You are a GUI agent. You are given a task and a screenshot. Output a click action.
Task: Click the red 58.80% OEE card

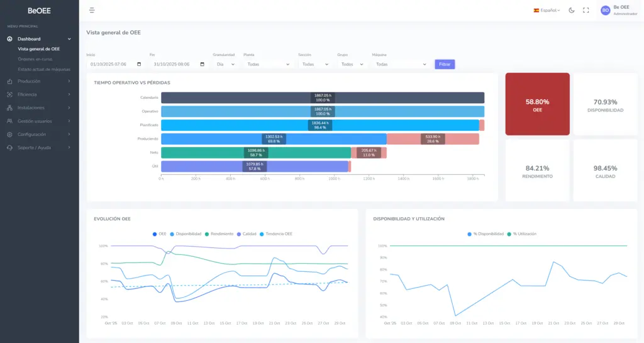pyautogui.click(x=537, y=104)
